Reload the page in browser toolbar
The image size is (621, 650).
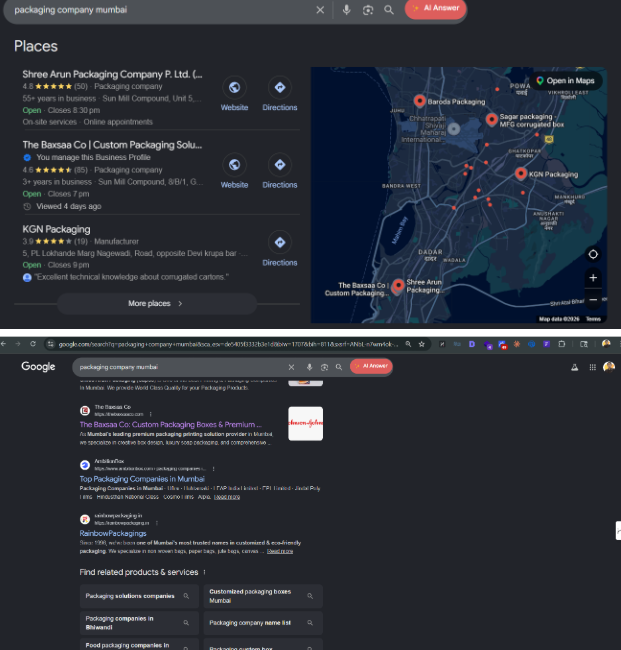33,344
